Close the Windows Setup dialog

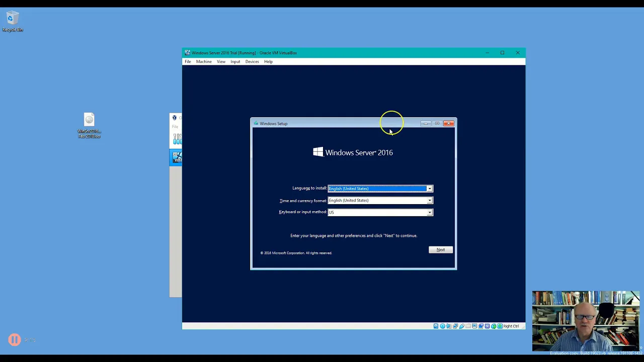449,123
